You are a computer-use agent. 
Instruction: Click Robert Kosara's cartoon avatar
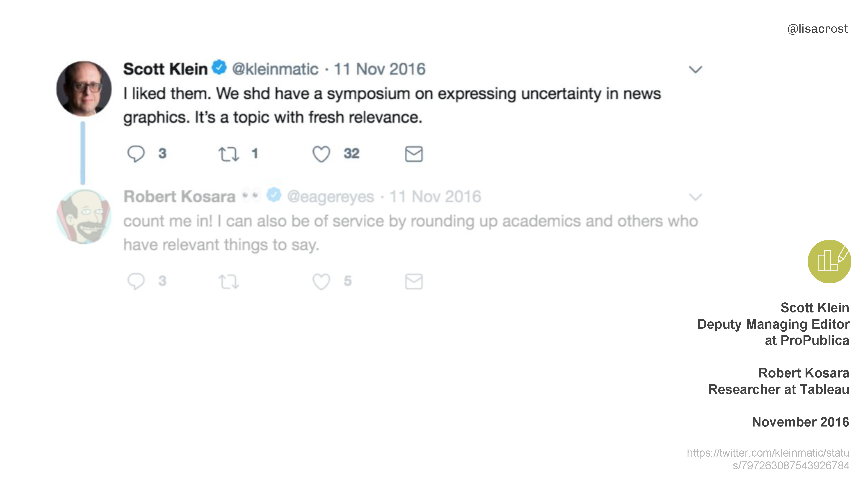[x=84, y=216]
